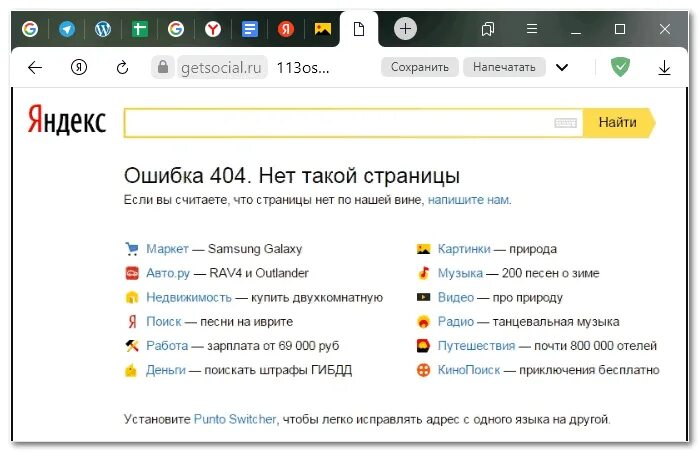Select the active blank page tab
The height and width of the screenshot is (453, 700).
359,29
